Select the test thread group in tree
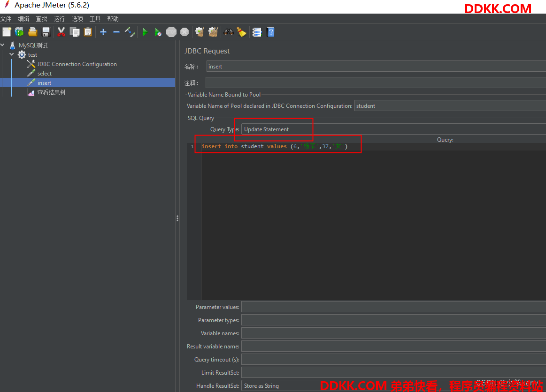The height and width of the screenshot is (392, 546). coord(32,54)
